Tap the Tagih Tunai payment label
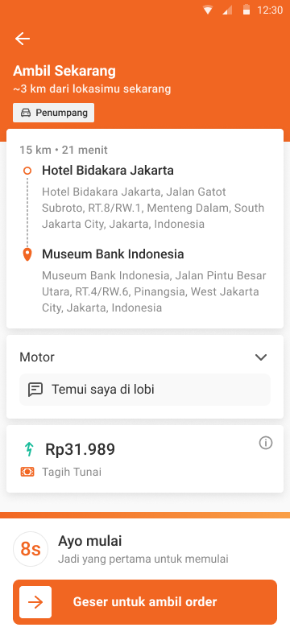 pyautogui.click(x=72, y=473)
